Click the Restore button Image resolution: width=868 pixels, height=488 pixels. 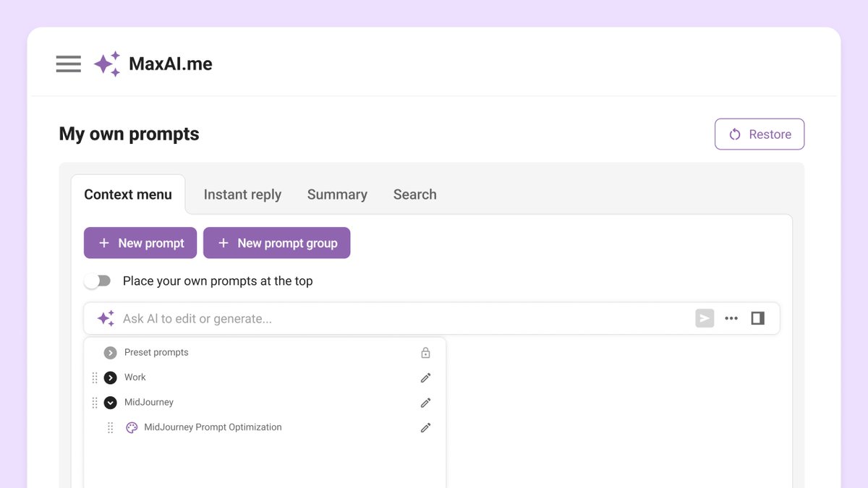click(x=759, y=134)
